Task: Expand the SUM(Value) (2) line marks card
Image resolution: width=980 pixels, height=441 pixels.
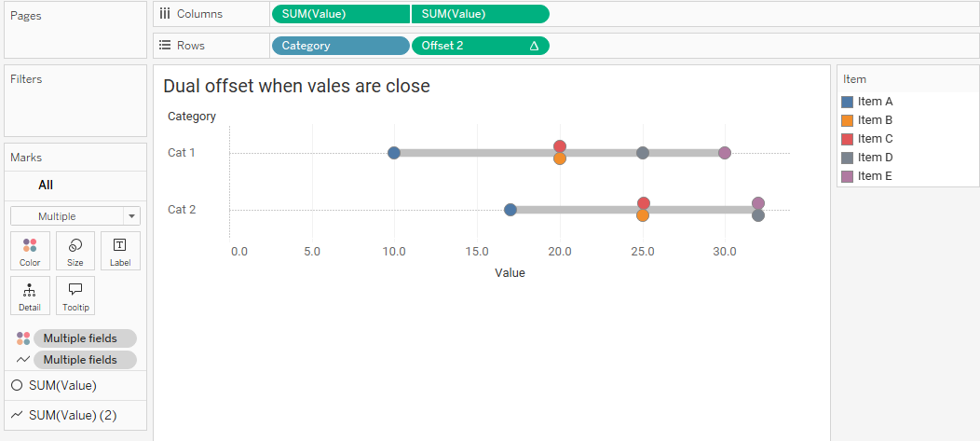Action: 75,415
